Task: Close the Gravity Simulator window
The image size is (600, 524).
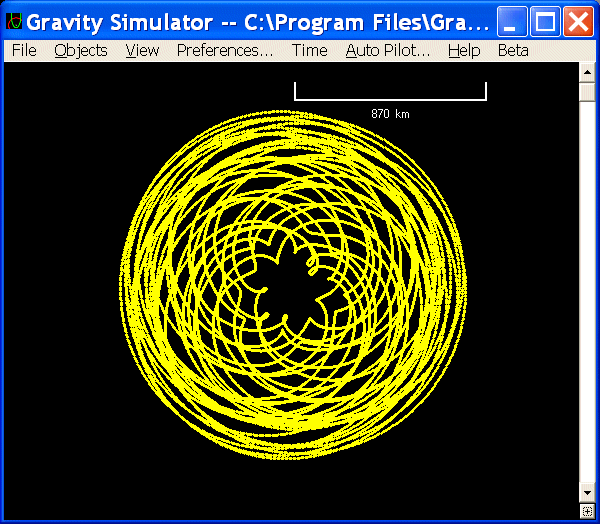Action: coord(578,22)
